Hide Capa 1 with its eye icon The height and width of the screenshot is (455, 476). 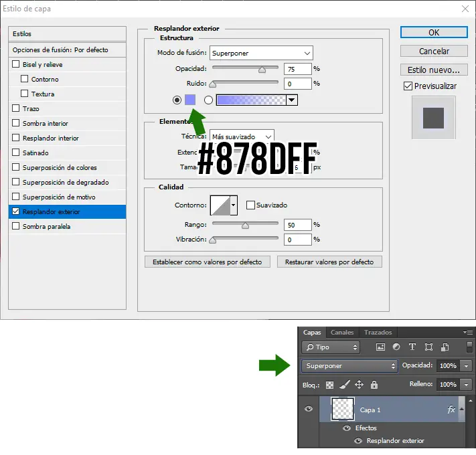click(309, 409)
